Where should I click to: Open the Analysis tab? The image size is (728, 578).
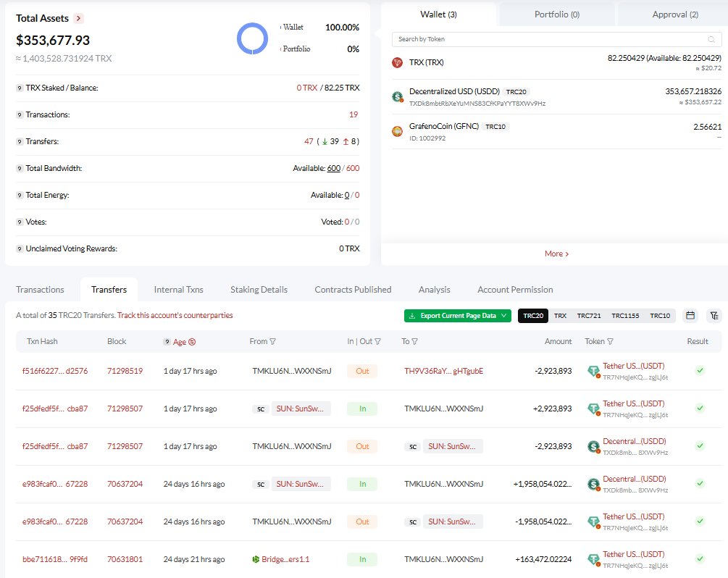[435, 290]
